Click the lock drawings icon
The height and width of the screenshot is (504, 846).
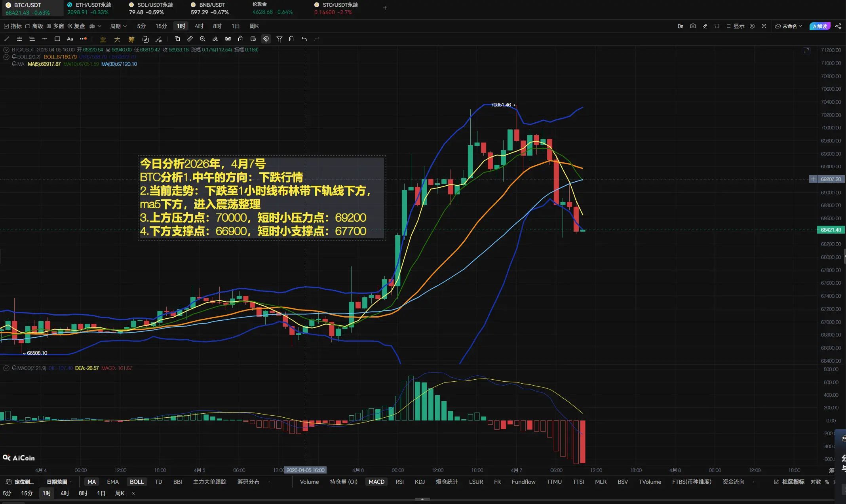coord(241,39)
